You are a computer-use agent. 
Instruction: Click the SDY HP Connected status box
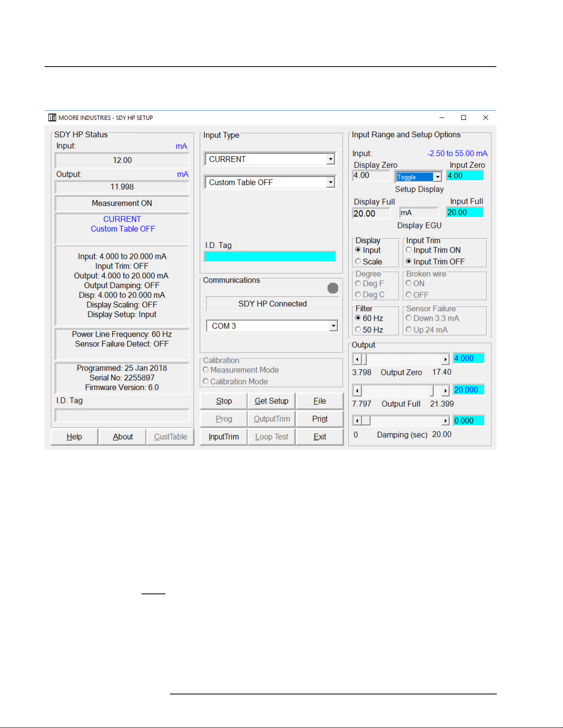pyautogui.click(x=273, y=304)
